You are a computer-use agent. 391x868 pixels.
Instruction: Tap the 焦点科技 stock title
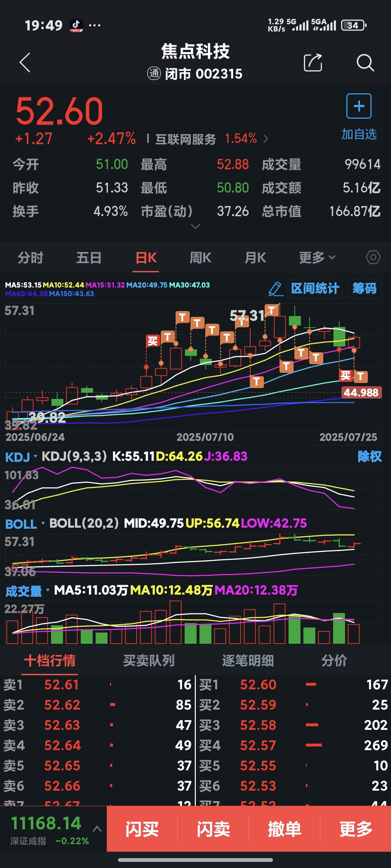(195, 51)
